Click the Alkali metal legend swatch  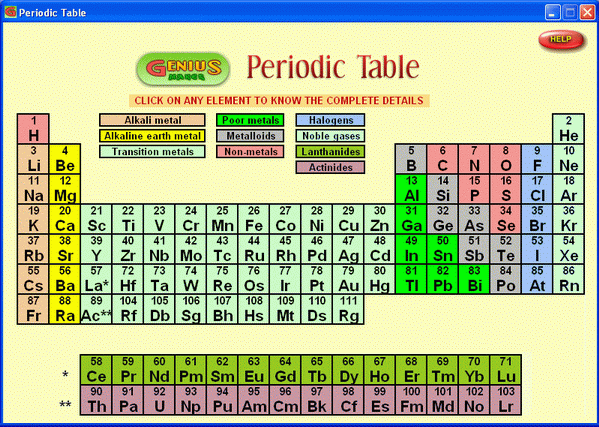tap(152, 120)
